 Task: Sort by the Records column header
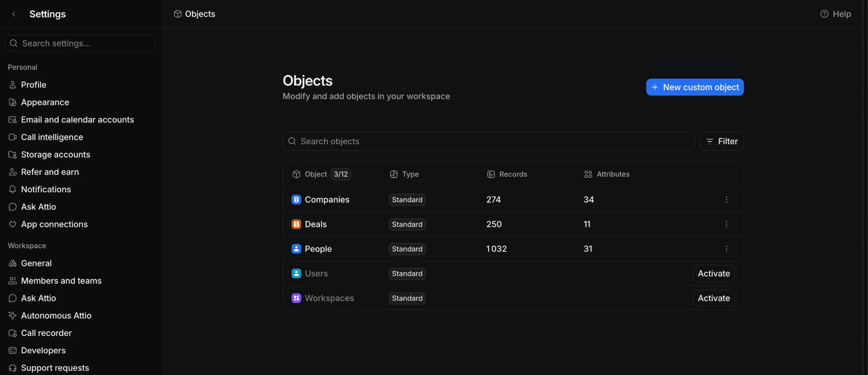(x=513, y=174)
